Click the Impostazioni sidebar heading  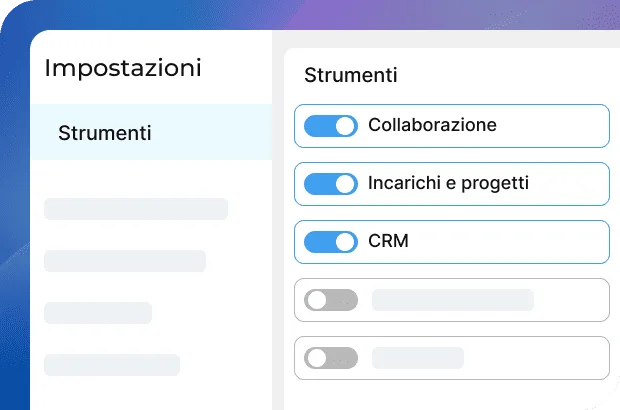tap(123, 68)
